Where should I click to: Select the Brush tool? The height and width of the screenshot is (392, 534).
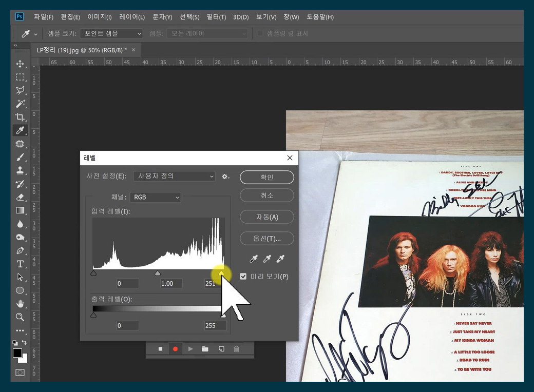(20, 157)
